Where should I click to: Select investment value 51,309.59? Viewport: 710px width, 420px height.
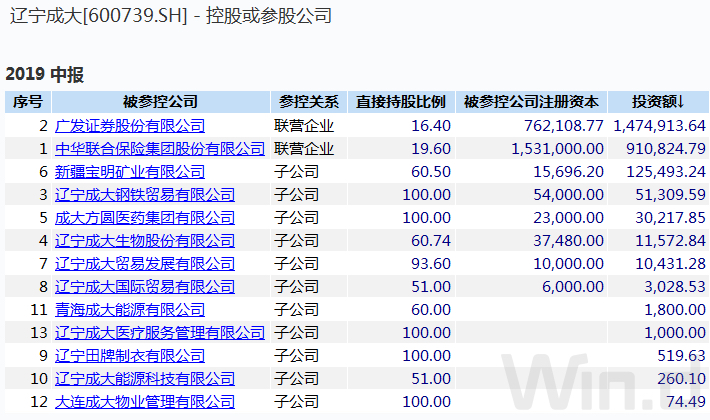click(671, 195)
